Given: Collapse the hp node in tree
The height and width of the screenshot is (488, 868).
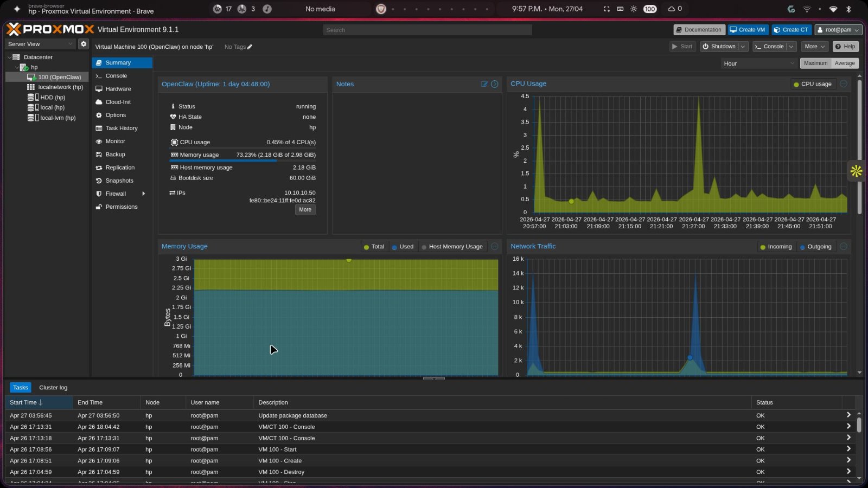Looking at the screenshot, I should [17, 67].
